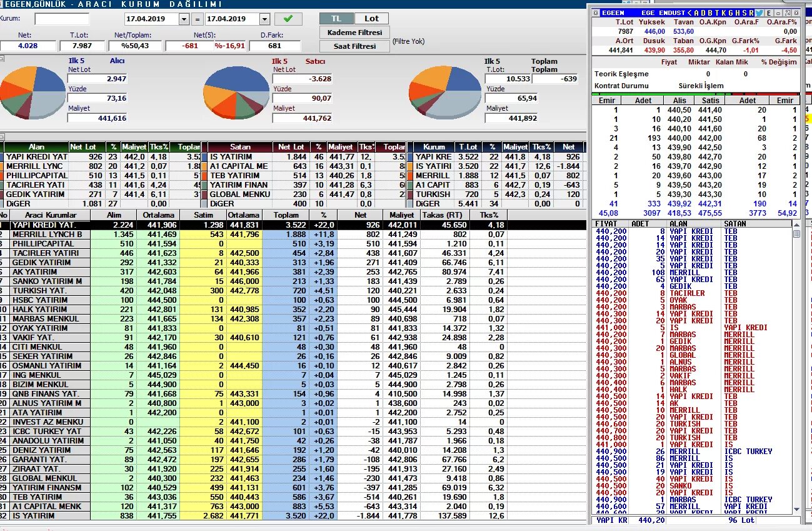
Task: Open end date dropdown
Action: coord(265,19)
